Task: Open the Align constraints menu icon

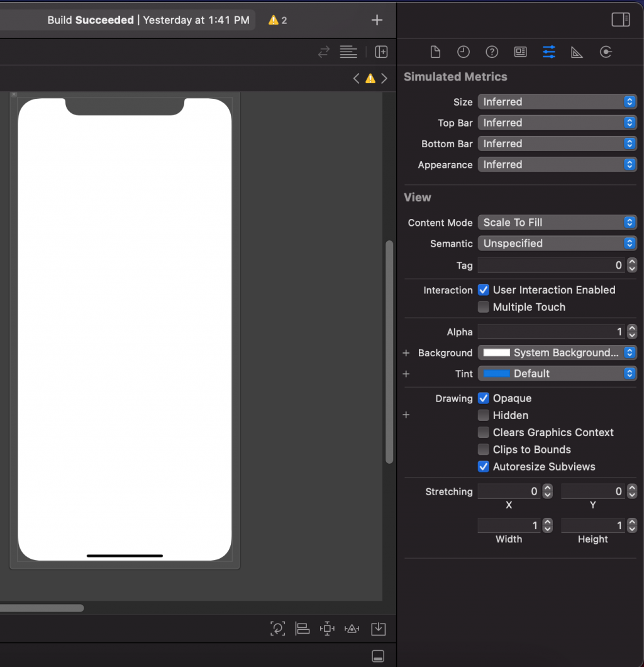Action: point(303,628)
